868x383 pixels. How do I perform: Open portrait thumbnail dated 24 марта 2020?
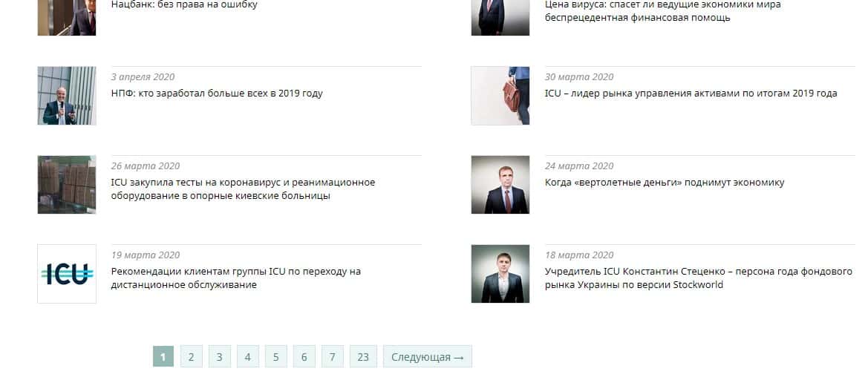point(500,185)
